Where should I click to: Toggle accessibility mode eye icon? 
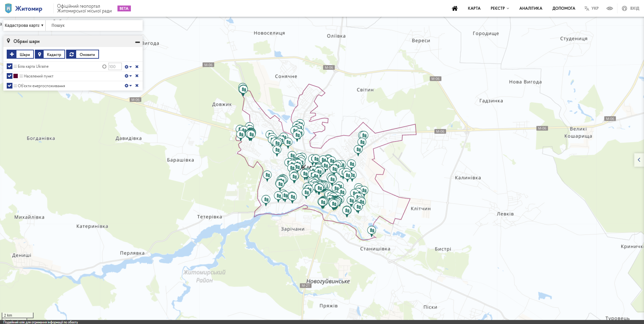tap(610, 8)
